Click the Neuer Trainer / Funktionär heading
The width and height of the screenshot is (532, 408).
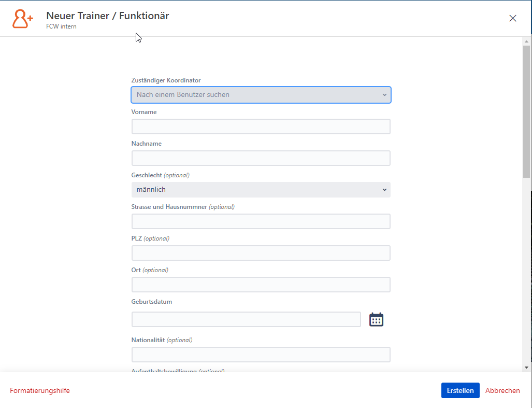[108, 16]
